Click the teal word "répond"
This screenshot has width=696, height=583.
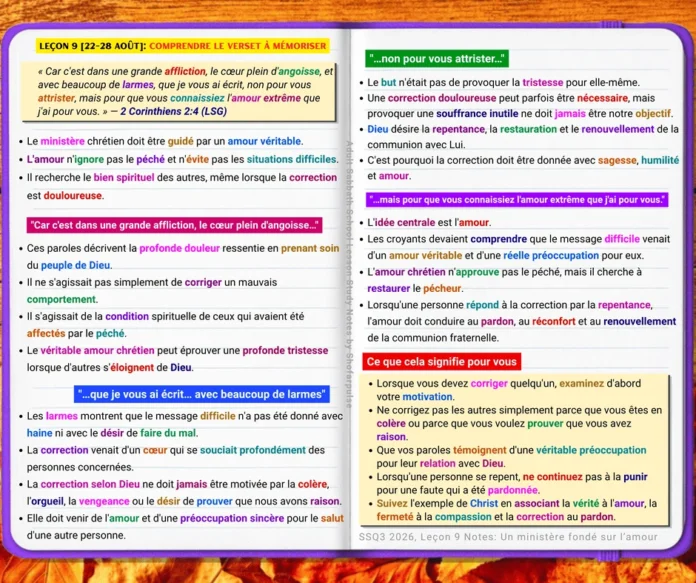click(482, 305)
